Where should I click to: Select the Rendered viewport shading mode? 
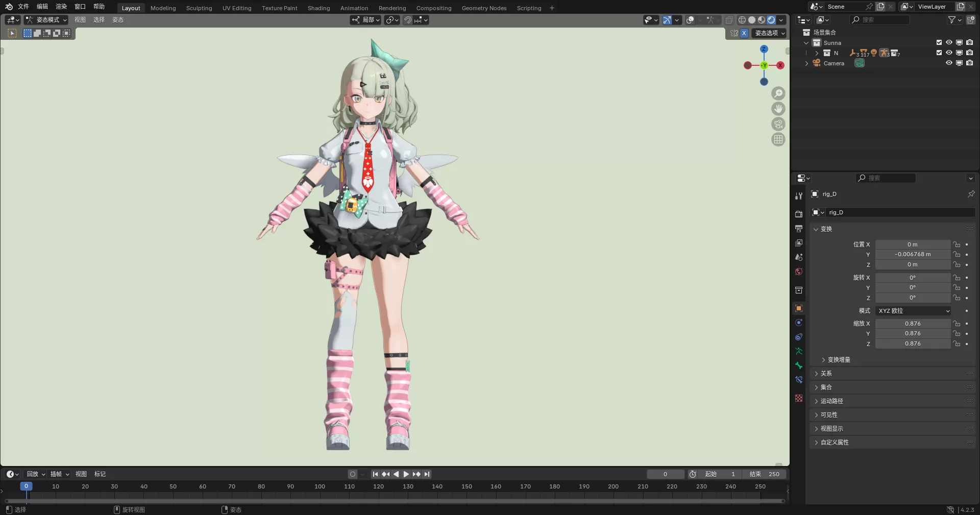[771, 20]
